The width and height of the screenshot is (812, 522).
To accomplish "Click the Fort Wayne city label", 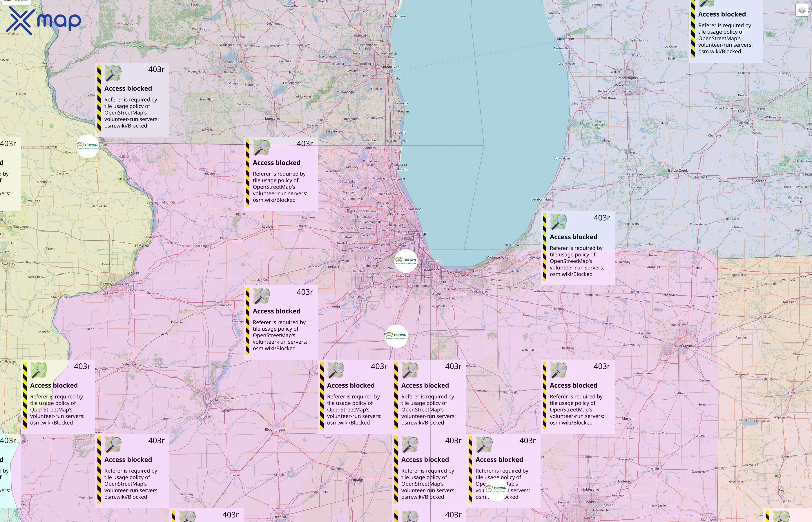I will pos(683,346).
